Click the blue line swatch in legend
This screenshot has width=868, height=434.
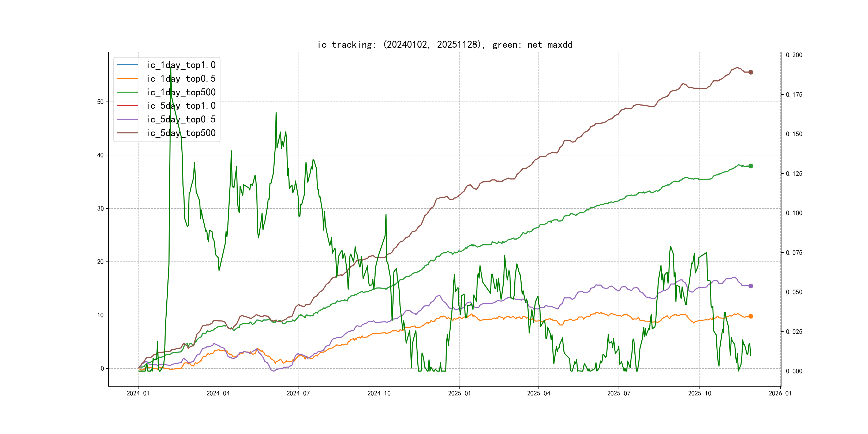click(x=127, y=65)
